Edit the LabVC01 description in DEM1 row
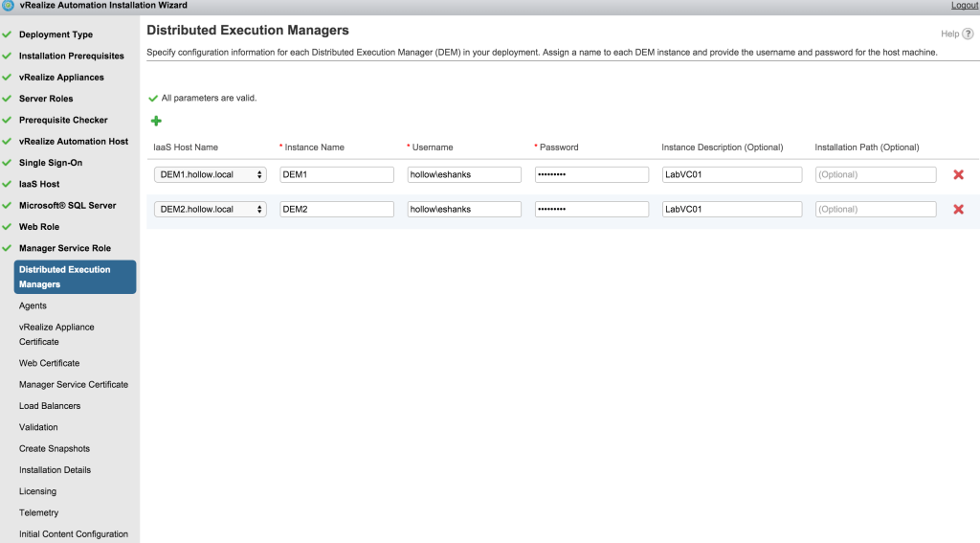This screenshot has height=543, width=980. point(731,175)
